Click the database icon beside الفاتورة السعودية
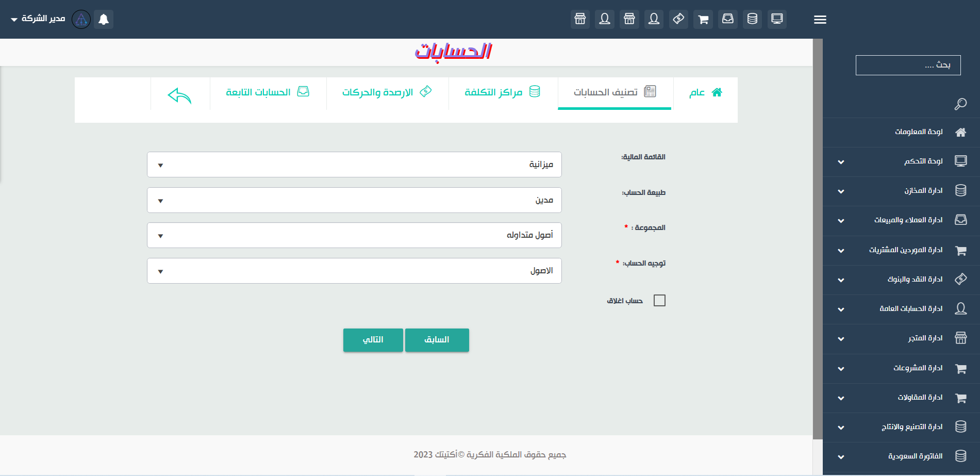This screenshot has width=980, height=476. pos(960,456)
